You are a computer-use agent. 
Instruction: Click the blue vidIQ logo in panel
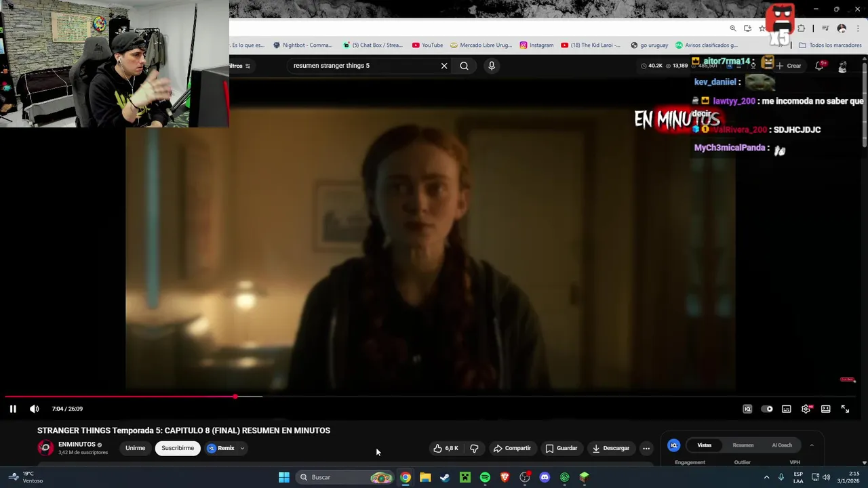click(673, 445)
